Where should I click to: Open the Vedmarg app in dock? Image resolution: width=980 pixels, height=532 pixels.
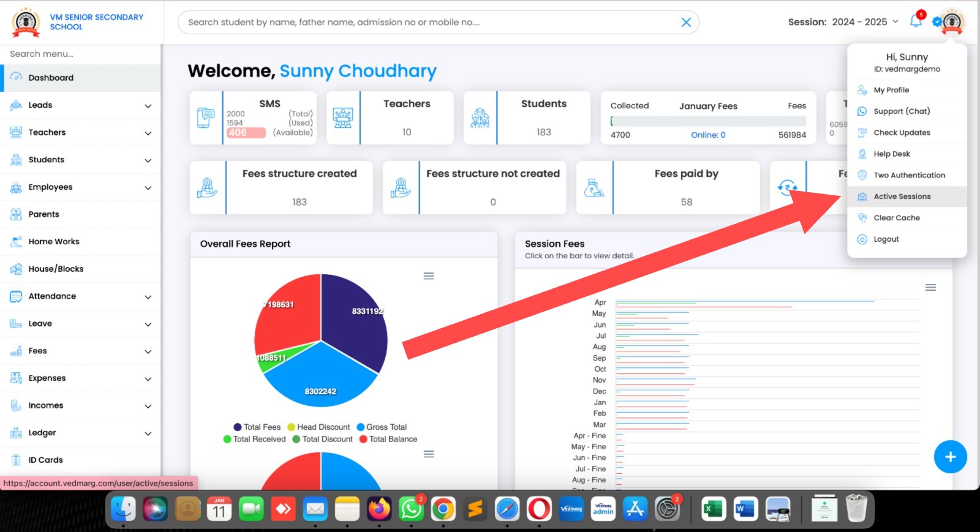pos(571,509)
